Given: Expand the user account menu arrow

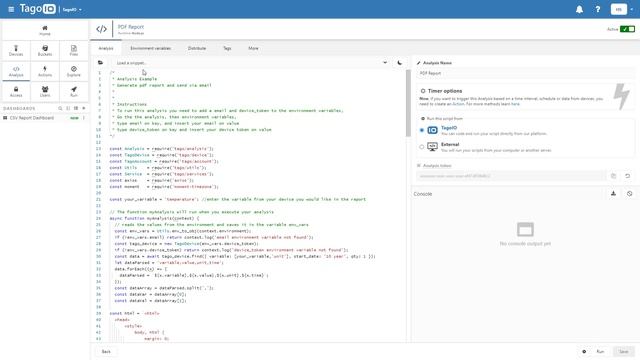Looking at the screenshot, I should coord(632,9).
